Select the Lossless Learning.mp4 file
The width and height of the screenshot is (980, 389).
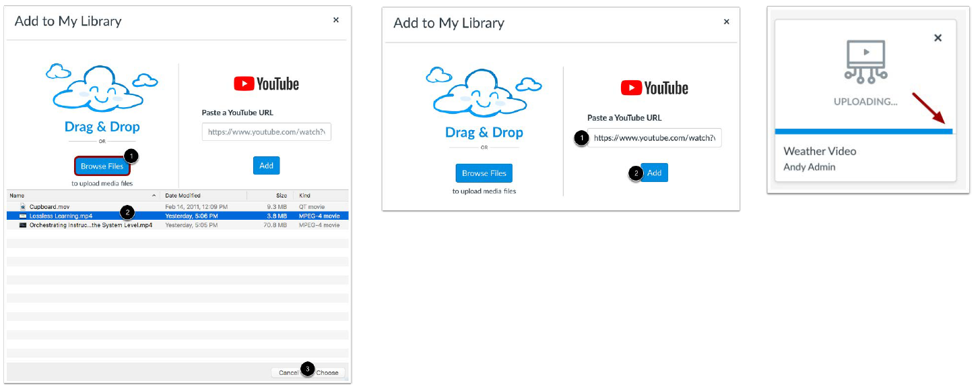[61, 216]
